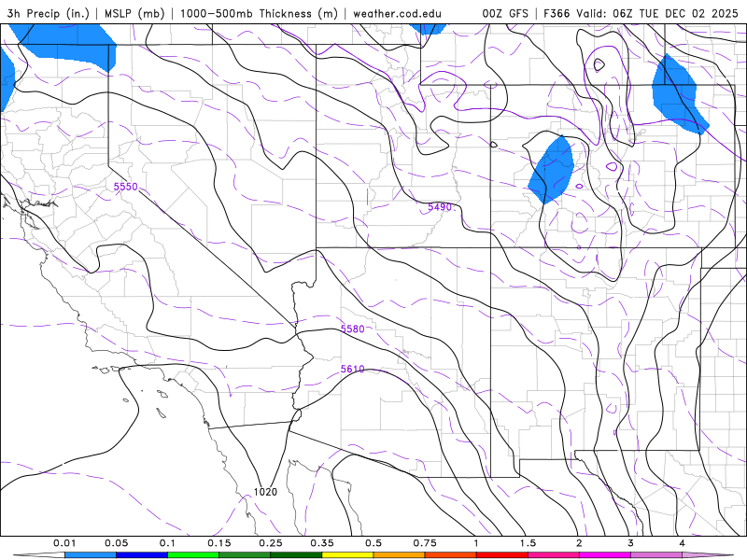Screen dimensions: 747x560
Task: Click the orange 0.5 legend swatch
Action: point(400,555)
